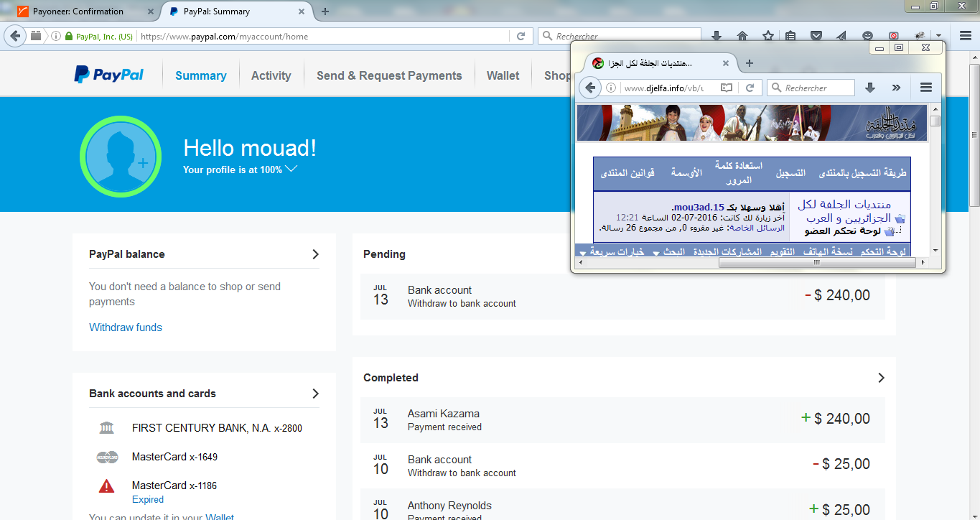Viewport: 980px width, 520px height.
Task: Show bookmarks list icon in main toolbar
Action: [x=790, y=36]
